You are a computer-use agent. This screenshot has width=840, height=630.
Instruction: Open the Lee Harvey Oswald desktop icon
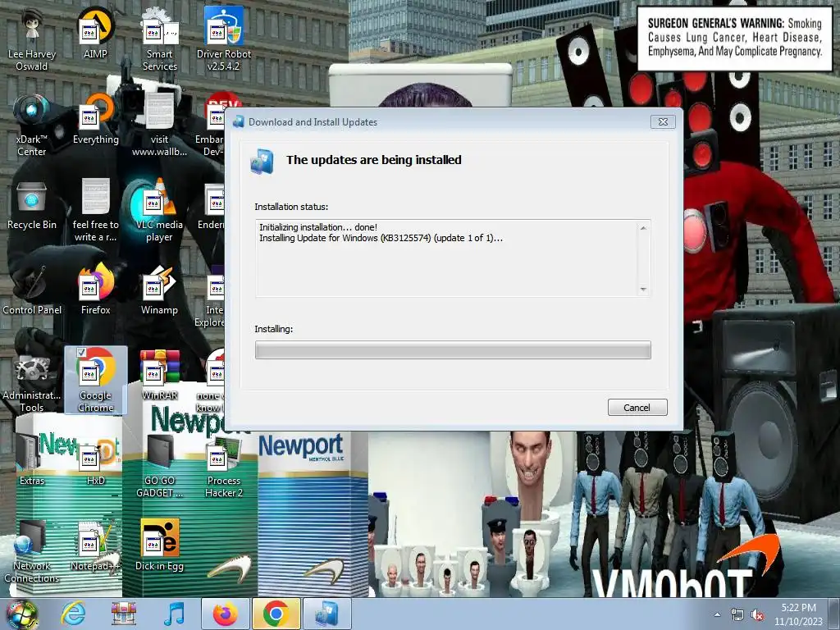point(32,40)
